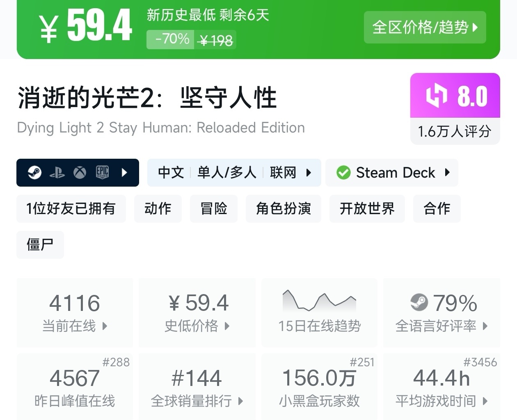Open 全区价格/趋势 price trends
Image resolution: width=517 pixels, height=420 pixels.
[425, 27]
